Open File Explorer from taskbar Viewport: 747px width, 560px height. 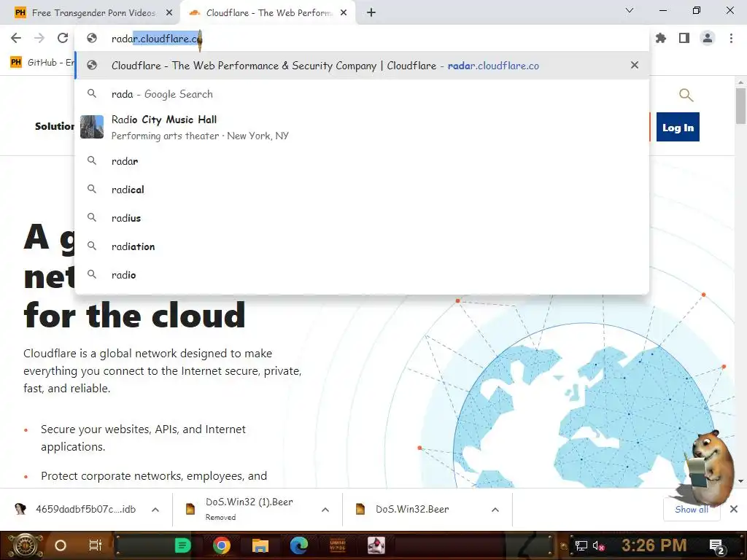tap(260, 545)
